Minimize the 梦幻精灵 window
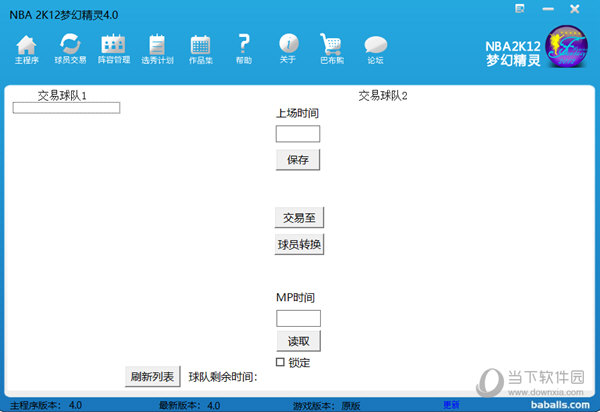 [x=548, y=9]
